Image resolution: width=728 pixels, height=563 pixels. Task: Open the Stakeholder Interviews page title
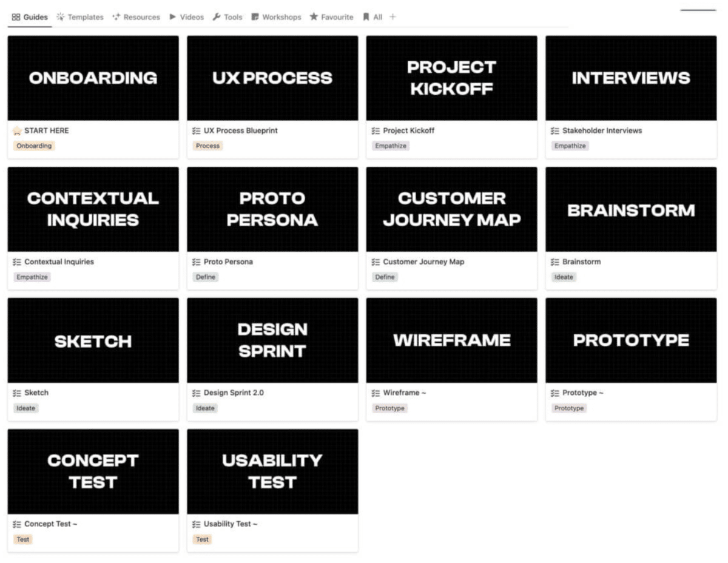tap(602, 130)
